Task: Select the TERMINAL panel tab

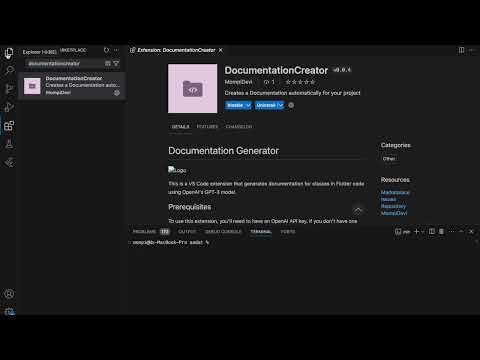Action: coord(261,232)
